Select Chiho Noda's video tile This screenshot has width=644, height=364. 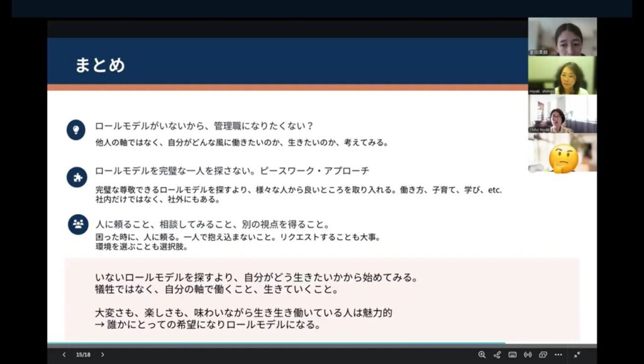[x=562, y=114]
